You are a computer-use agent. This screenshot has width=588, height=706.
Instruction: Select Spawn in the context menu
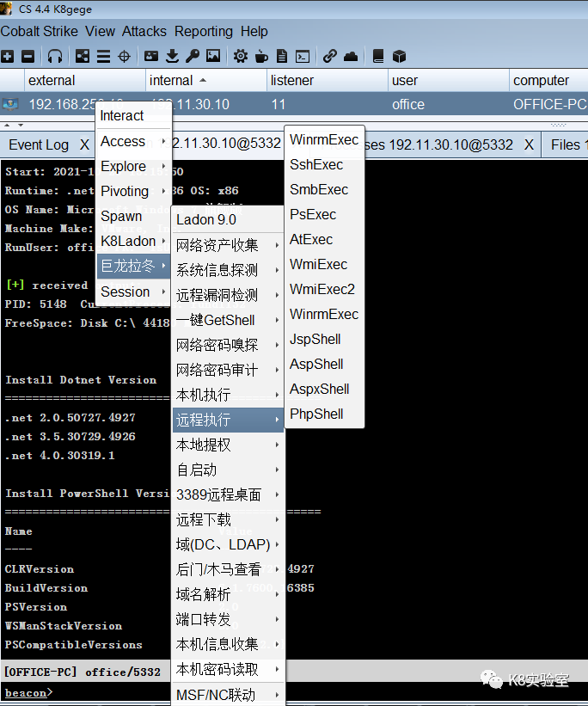pos(133,216)
